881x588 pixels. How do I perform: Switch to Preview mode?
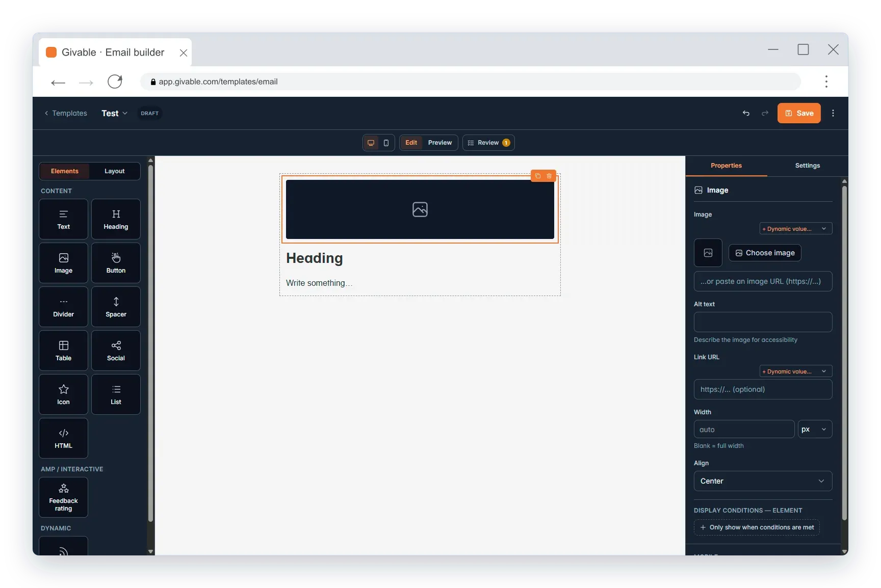(x=440, y=143)
